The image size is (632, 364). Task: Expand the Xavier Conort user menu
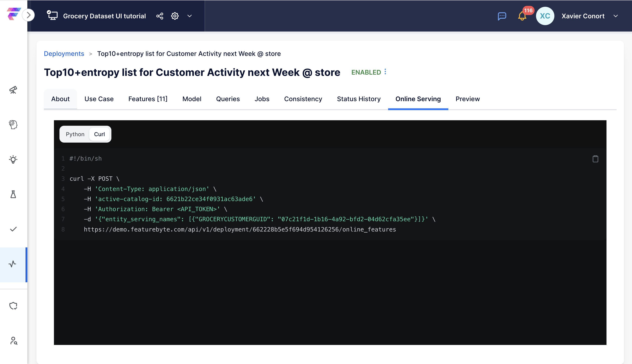(615, 16)
